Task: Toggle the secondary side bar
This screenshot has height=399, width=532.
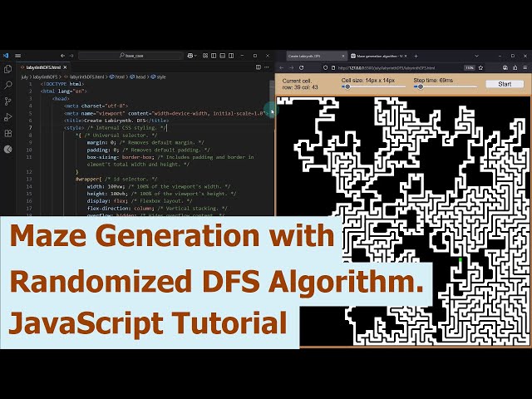Action: 231,56
